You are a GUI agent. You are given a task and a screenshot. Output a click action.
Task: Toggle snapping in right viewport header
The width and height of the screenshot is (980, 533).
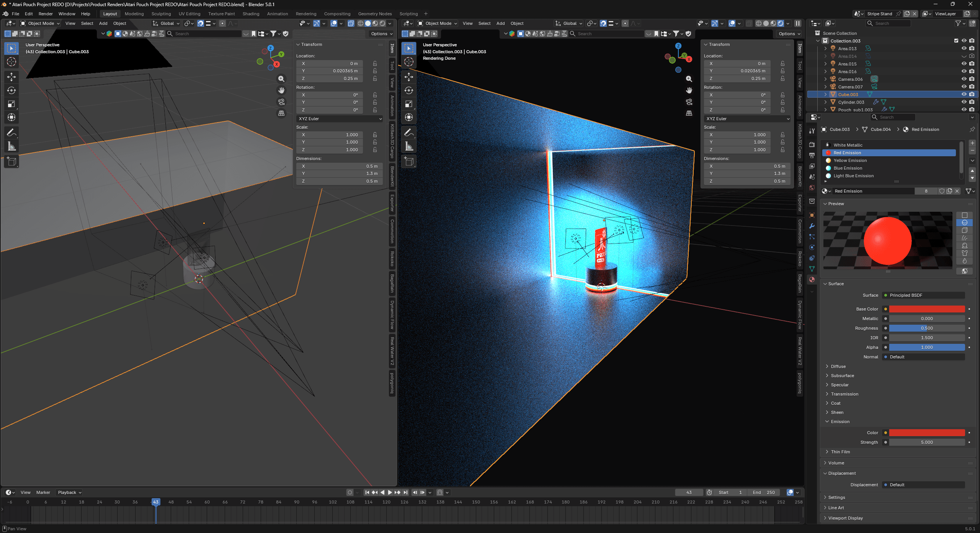click(603, 23)
